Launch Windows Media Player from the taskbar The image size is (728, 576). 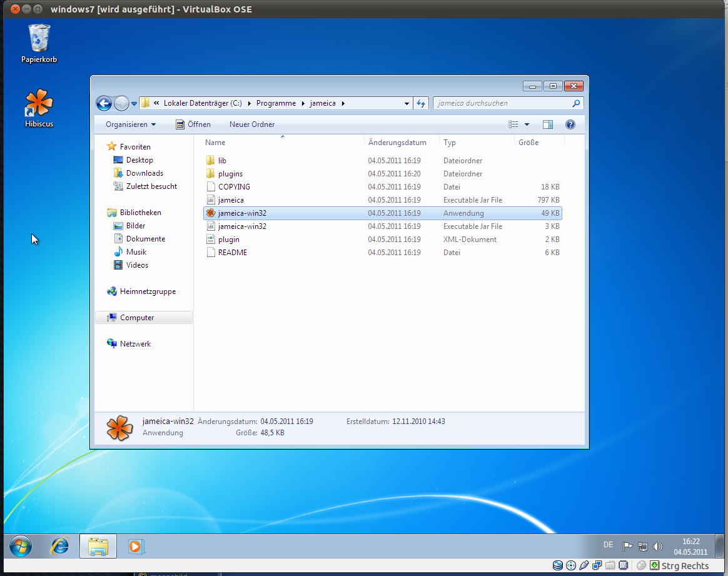(x=136, y=547)
